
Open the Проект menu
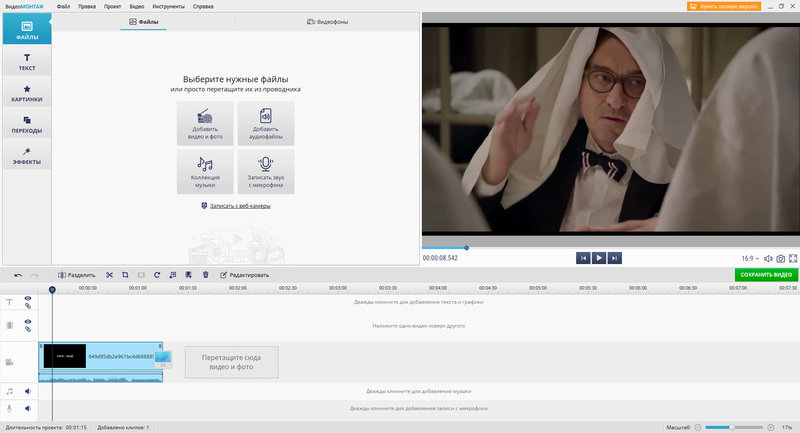coord(112,7)
